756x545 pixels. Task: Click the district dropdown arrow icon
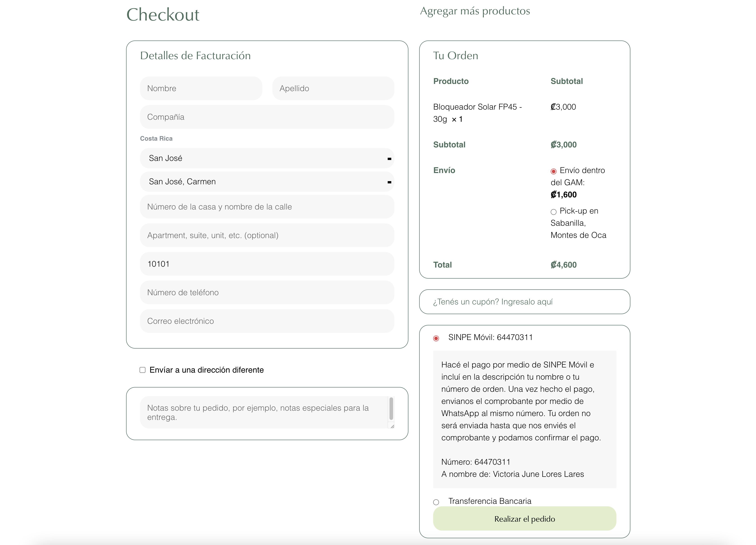[x=389, y=182]
